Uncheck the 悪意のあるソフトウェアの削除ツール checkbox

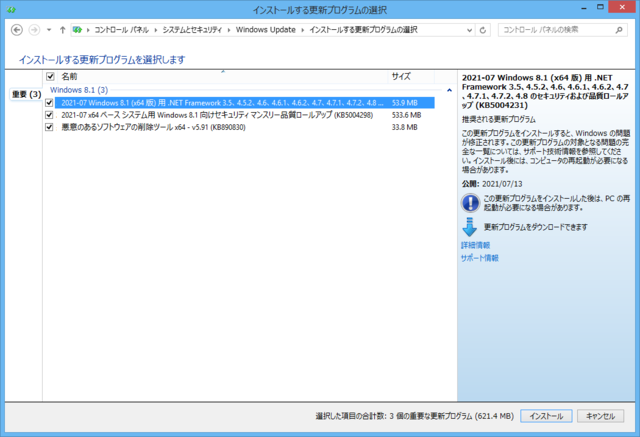(x=49, y=127)
